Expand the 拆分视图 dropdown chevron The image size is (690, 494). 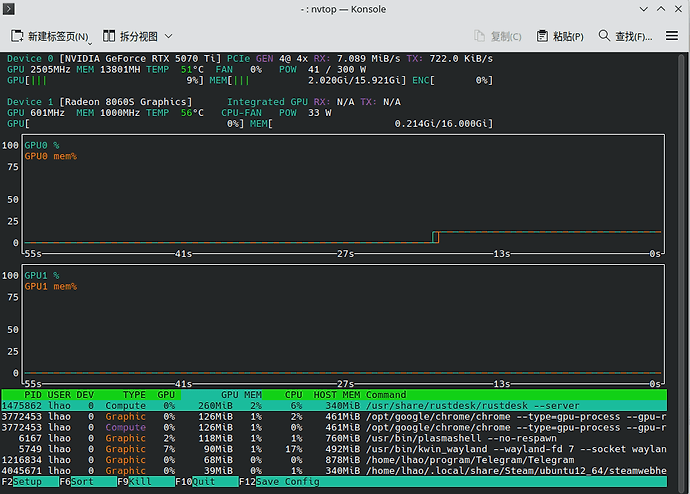[169, 37]
